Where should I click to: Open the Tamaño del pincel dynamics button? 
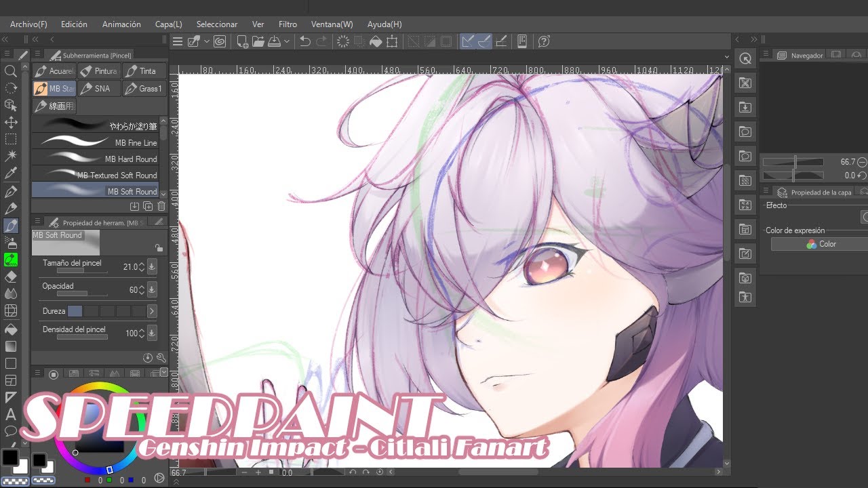pyautogui.click(x=152, y=266)
